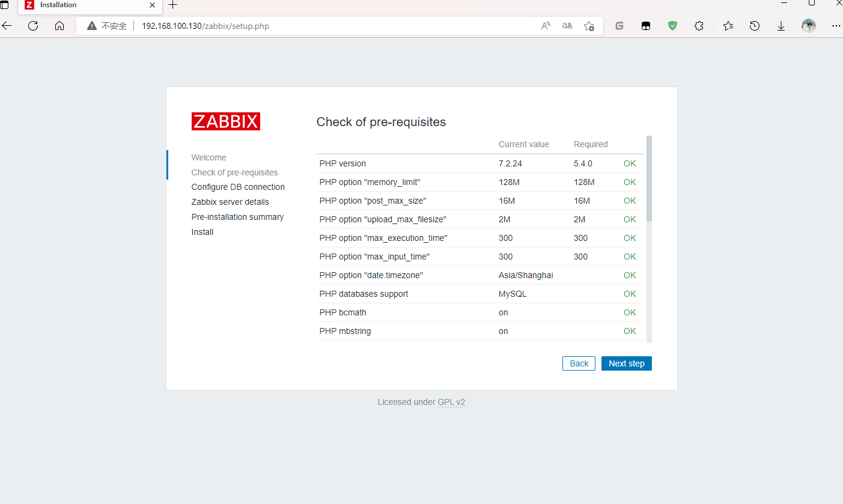Click PHP option "max_input_time" label
Viewport: 843px width, 504px height.
tap(374, 257)
